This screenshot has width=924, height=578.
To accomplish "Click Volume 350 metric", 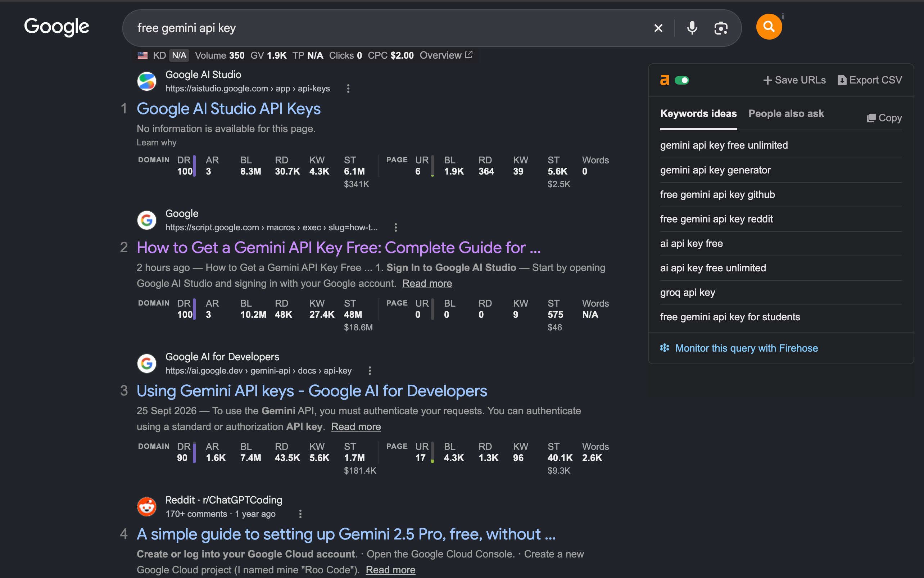I will point(219,55).
